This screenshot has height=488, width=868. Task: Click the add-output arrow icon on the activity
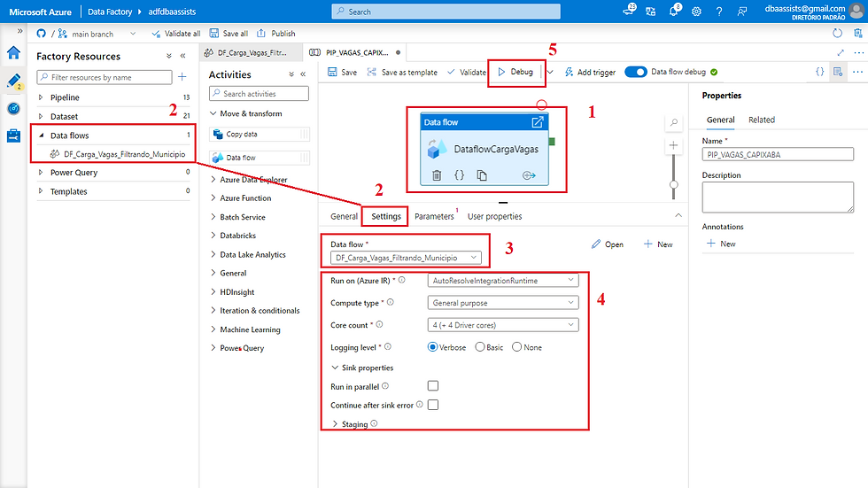(529, 175)
